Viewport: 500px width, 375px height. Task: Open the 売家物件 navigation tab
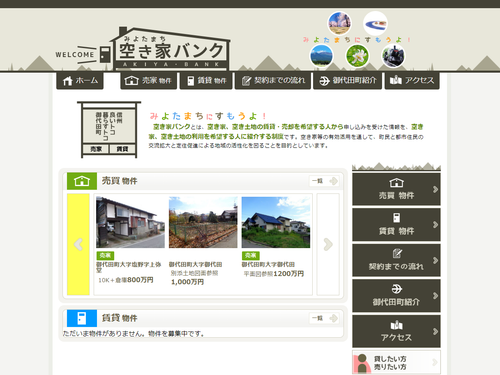click(x=148, y=80)
